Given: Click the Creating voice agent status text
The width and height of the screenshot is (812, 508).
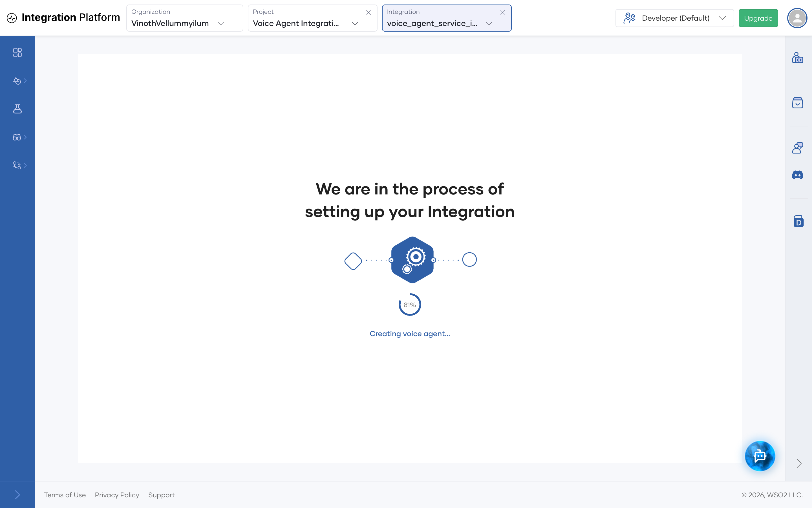Looking at the screenshot, I should point(410,334).
